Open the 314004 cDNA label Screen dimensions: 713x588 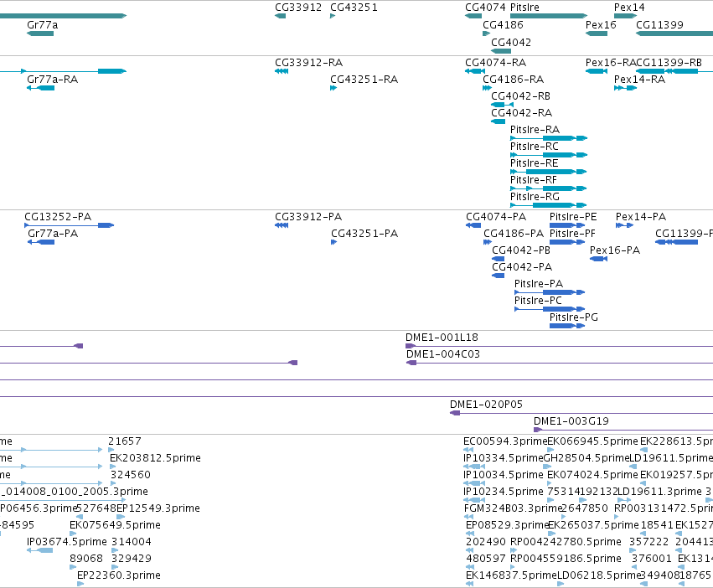132,542
